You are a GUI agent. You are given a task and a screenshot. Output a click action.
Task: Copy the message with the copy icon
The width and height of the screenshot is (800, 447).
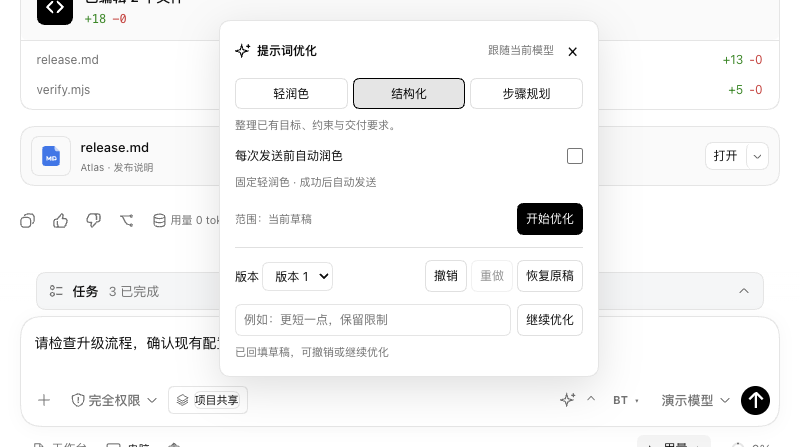point(28,220)
